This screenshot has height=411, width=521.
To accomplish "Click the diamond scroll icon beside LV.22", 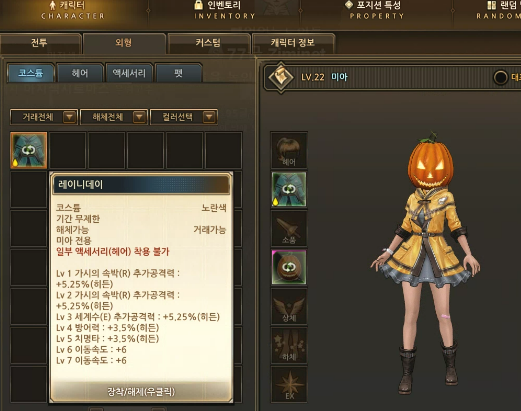I will tap(281, 77).
